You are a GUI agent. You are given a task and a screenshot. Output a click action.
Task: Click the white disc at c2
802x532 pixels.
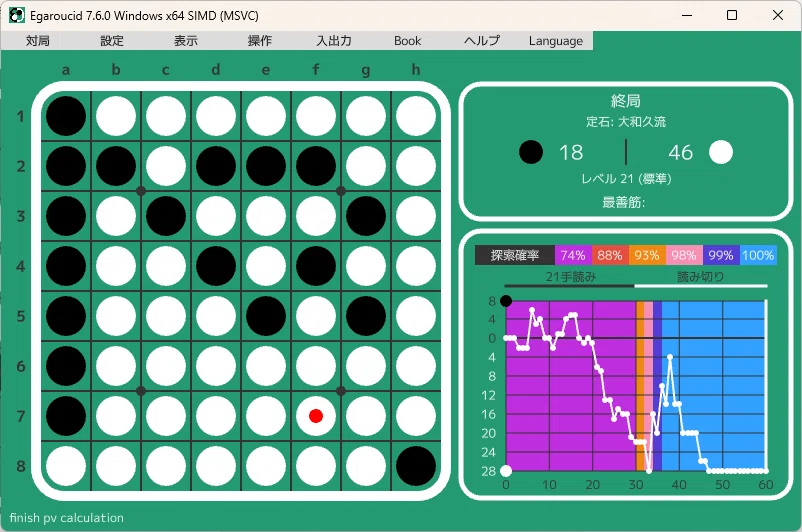click(x=166, y=166)
